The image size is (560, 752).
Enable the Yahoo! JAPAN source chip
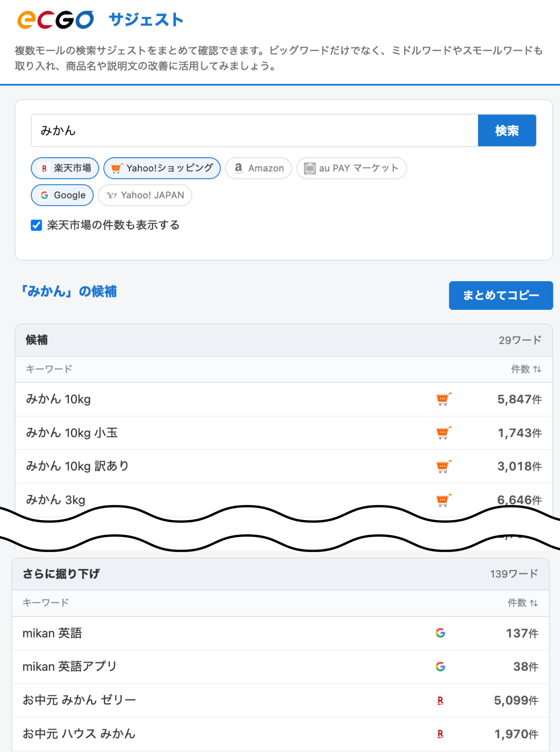pos(145,195)
